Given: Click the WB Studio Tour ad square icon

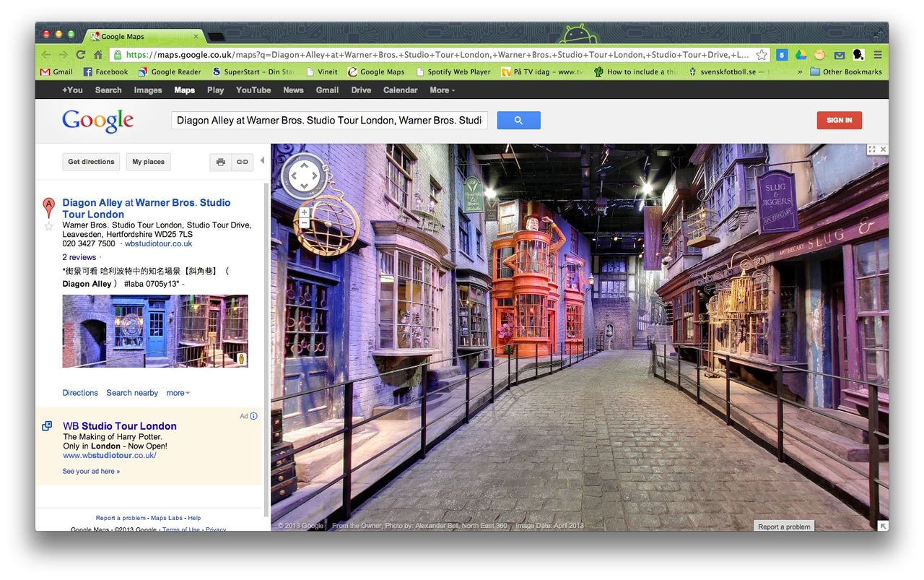Looking at the screenshot, I should pyautogui.click(x=47, y=426).
